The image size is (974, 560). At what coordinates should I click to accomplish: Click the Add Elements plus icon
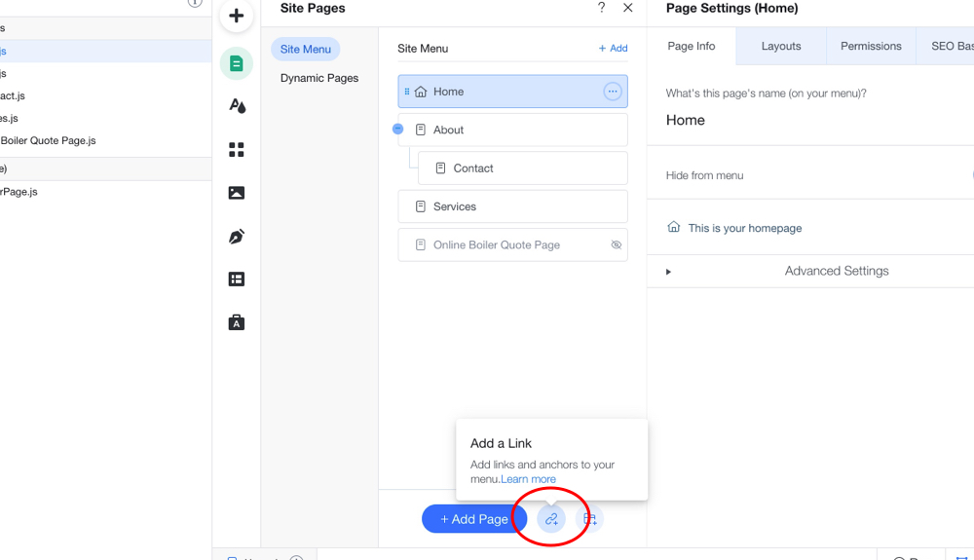tap(236, 16)
